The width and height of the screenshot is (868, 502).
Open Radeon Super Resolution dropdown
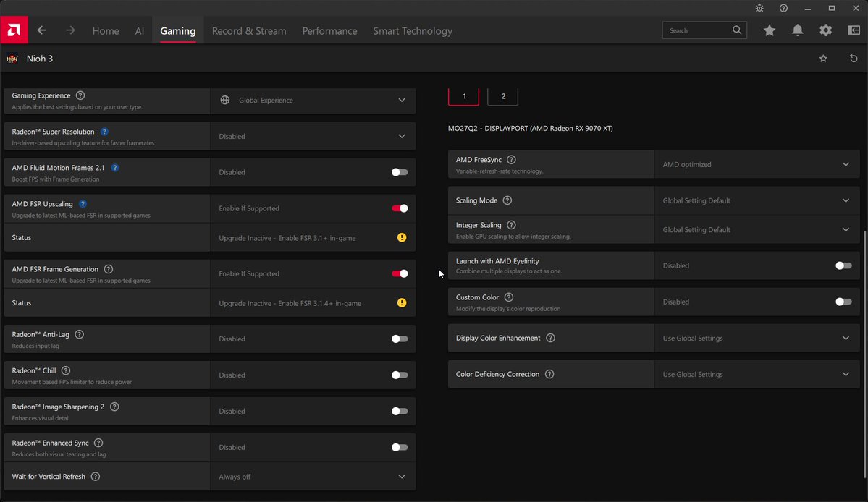point(313,137)
